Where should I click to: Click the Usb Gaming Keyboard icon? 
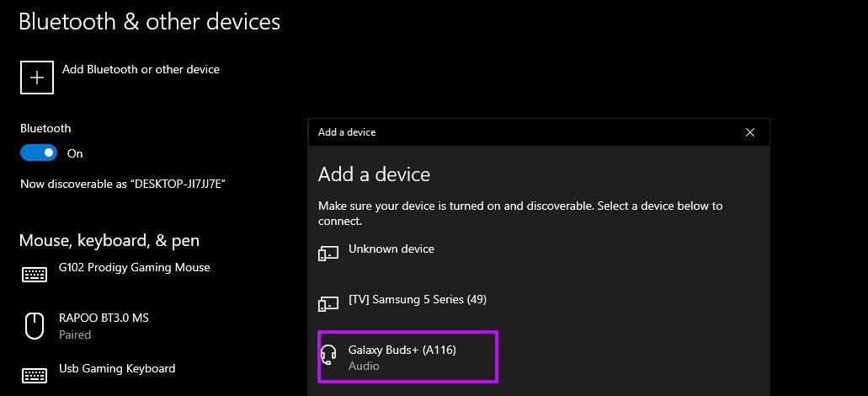(35, 375)
